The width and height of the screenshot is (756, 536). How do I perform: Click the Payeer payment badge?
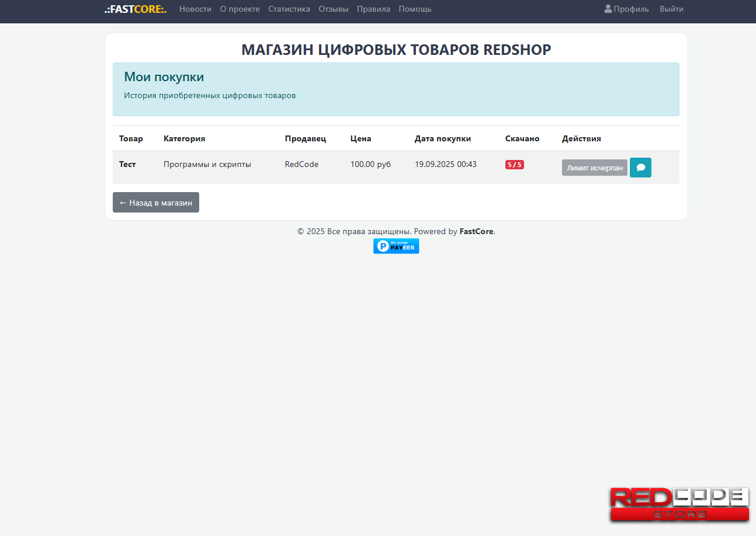tap(396, 246)
